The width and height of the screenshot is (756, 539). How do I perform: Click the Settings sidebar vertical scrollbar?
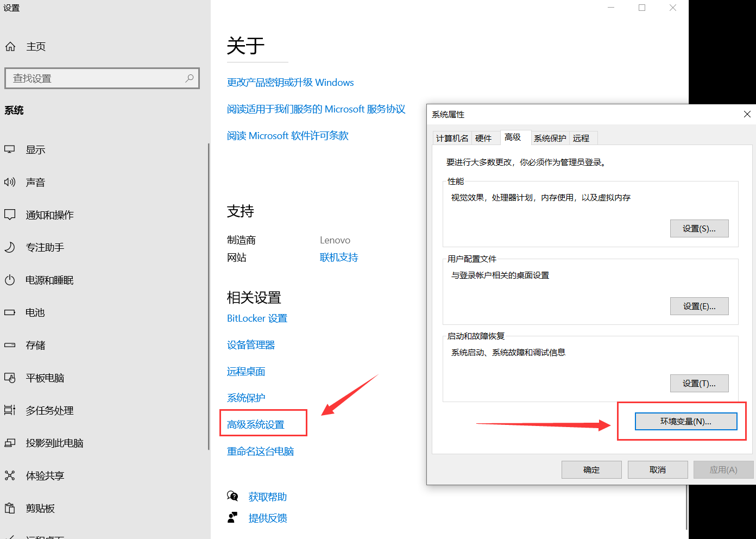(209, 296)
